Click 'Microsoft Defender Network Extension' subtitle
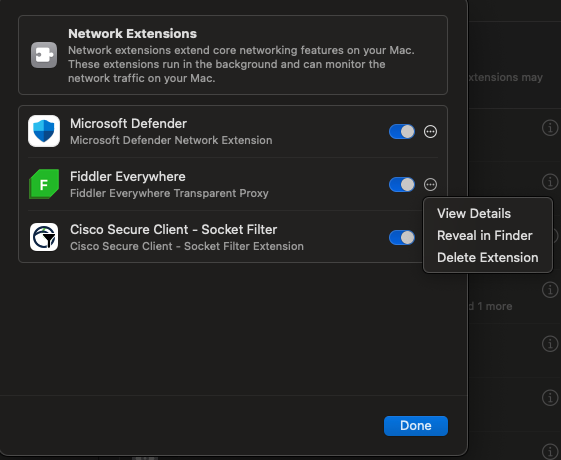This screenshot has width=561, height=460. point(171,140)
